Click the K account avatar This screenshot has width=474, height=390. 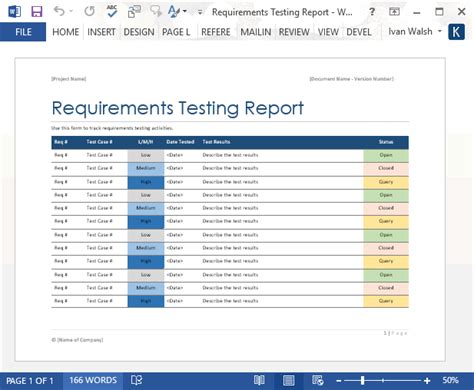[x=456, y=32]
